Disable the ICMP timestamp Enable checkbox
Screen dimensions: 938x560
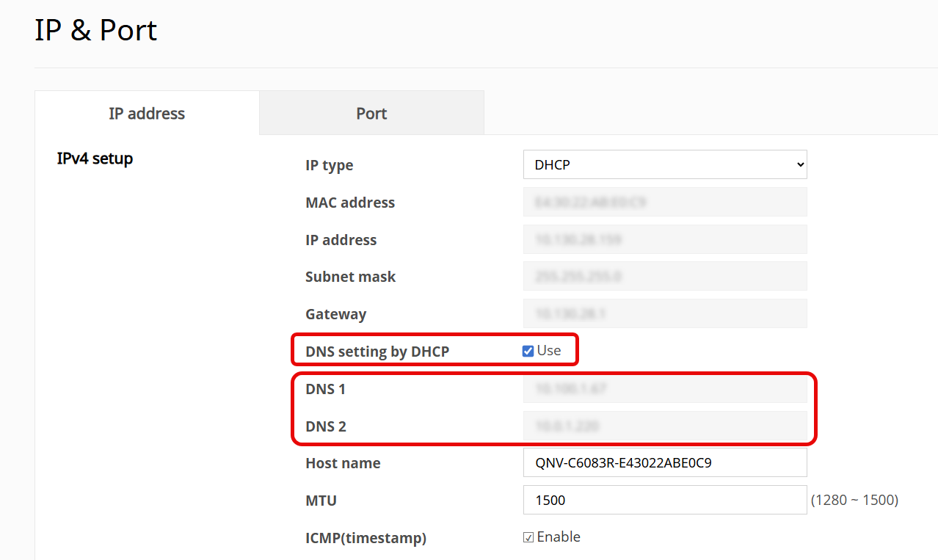point(528,537)
